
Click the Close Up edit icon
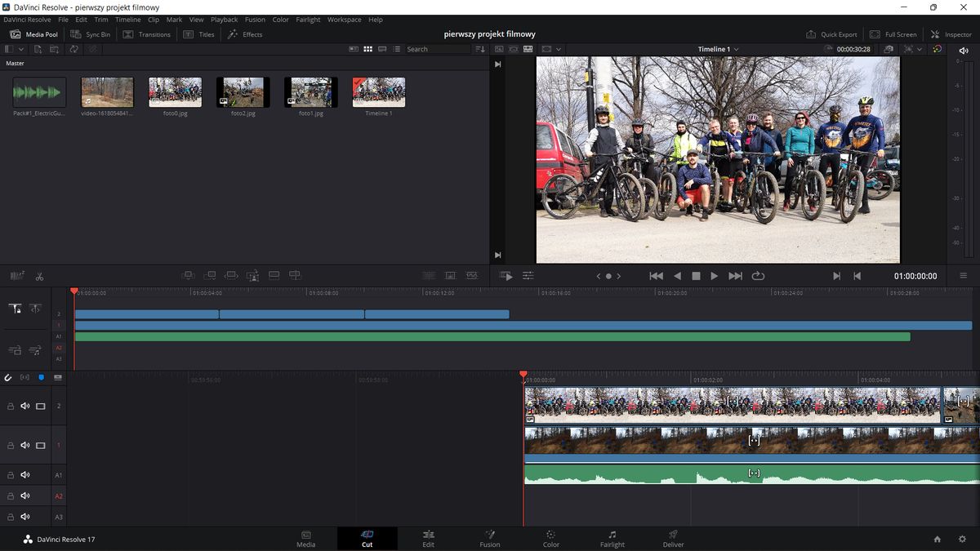tap(253, 276)
